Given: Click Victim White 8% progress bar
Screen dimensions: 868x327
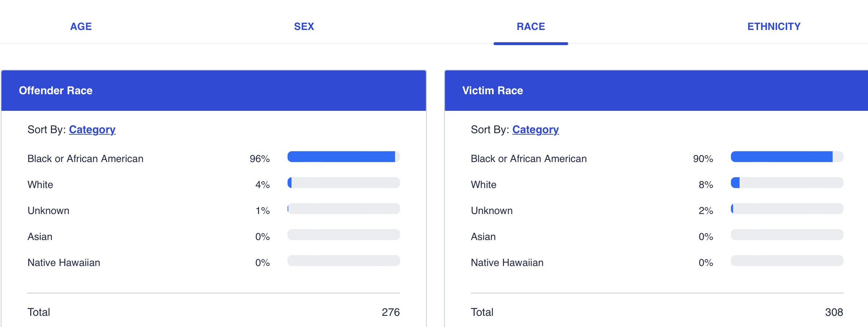Looking at the screenshot, I should click(x=787, y=183).
